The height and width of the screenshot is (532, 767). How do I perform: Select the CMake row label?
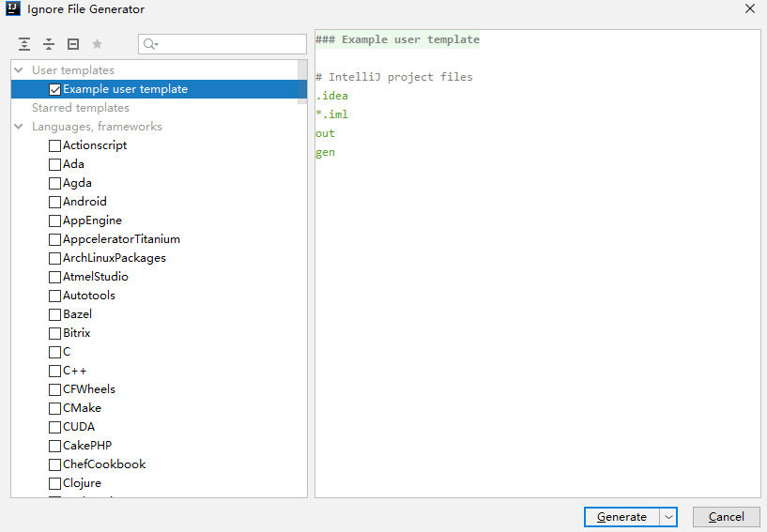tap(83, 408)
